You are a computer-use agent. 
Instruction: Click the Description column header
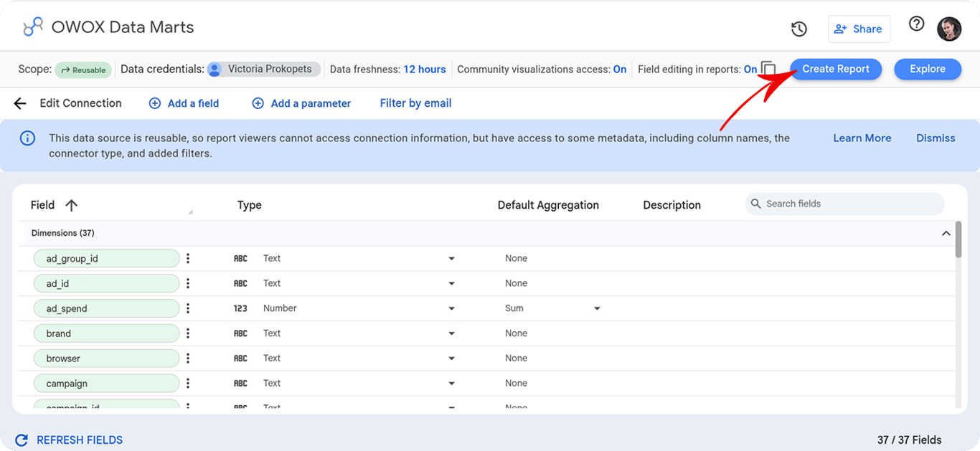pos(672,205)
